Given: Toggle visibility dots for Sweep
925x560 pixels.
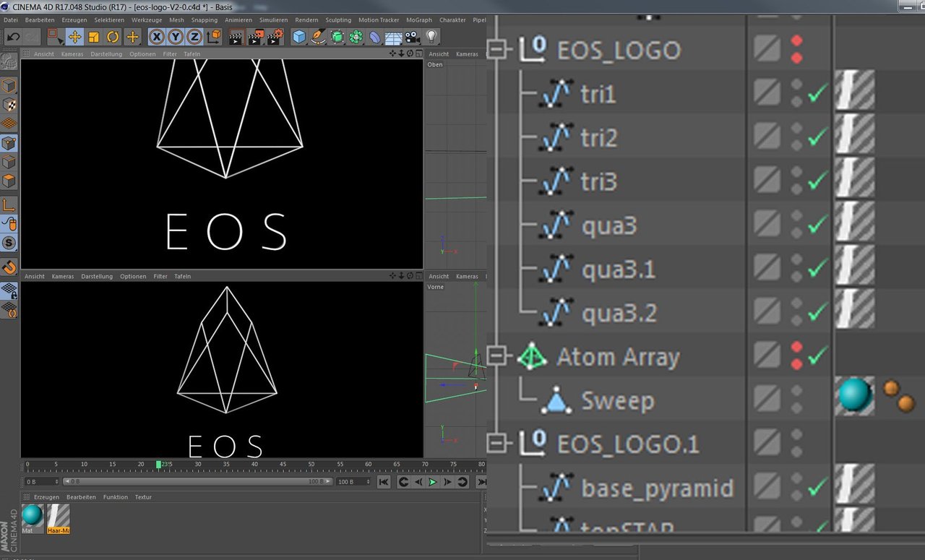Looking at the screenshot, I should tap(797, 400).
